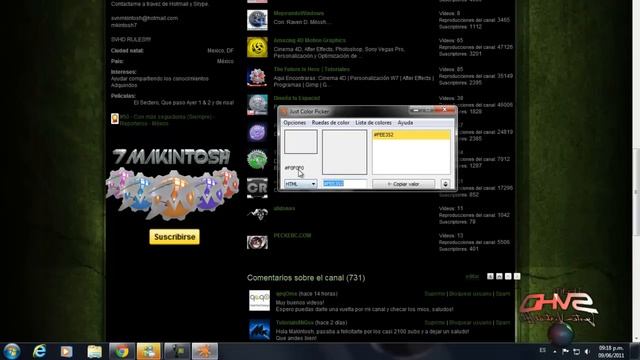
Task: Click the highlighted color code input field
Action: pyautogui.click(x=344, y=184)
